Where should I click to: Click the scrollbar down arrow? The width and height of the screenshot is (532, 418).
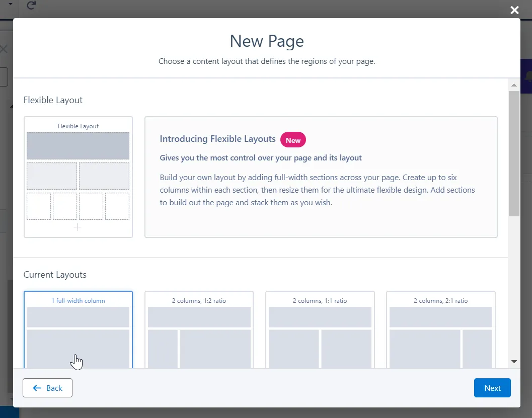tap(513, 361)
